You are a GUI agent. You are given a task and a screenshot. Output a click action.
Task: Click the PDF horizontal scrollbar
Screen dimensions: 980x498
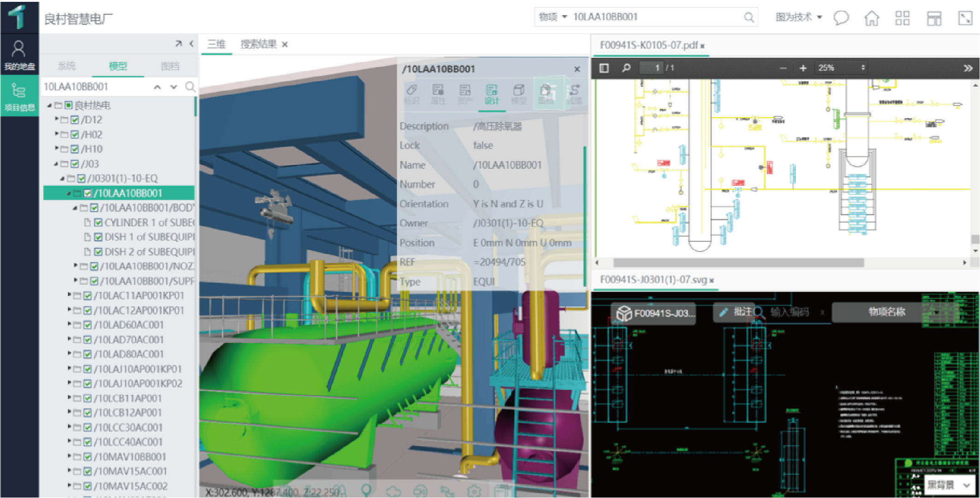tap(738, 263)
